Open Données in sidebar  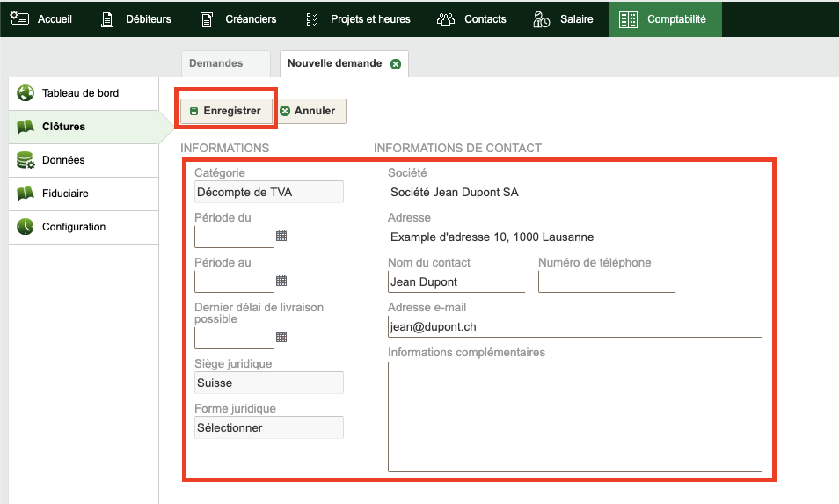[84, 160]
